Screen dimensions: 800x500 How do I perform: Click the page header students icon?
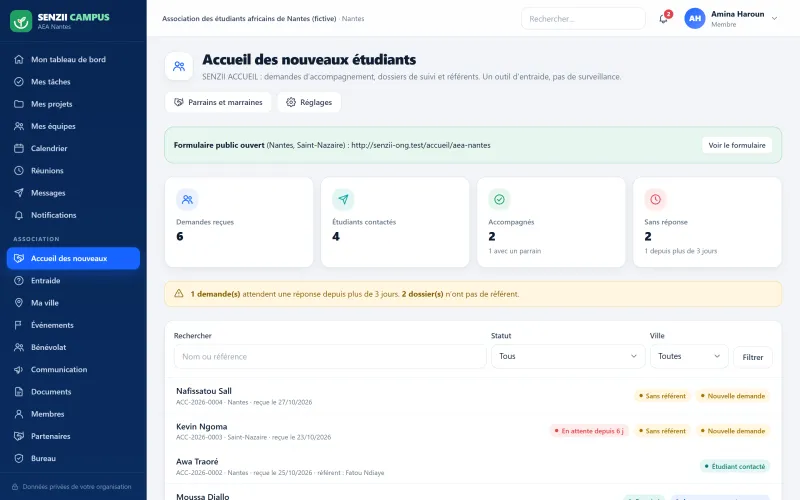point(179,66)
